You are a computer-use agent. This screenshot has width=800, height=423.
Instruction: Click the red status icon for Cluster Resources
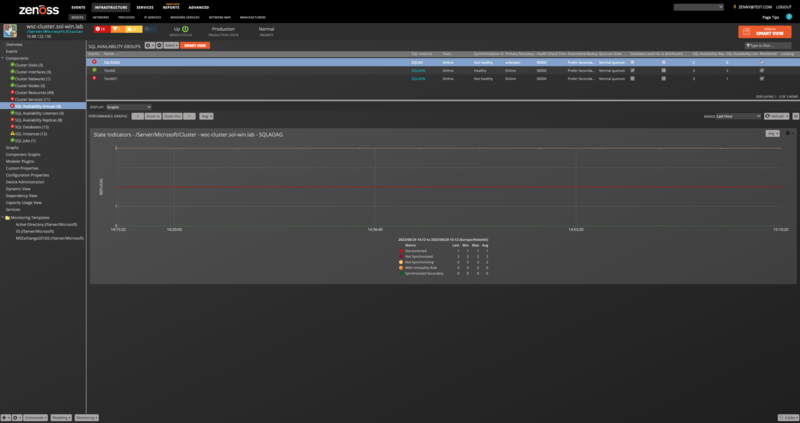pyautogui.click(x=12, y=93)
